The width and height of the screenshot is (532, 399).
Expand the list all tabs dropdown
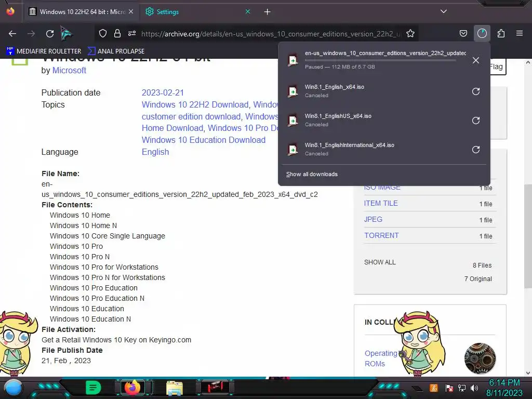coord(444,11)
